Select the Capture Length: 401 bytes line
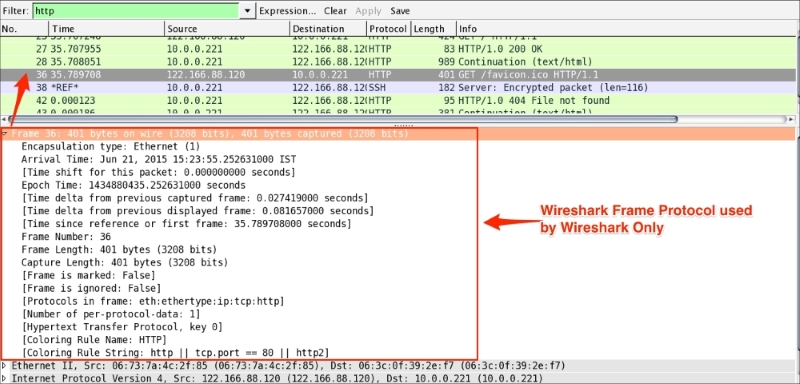 124,263
